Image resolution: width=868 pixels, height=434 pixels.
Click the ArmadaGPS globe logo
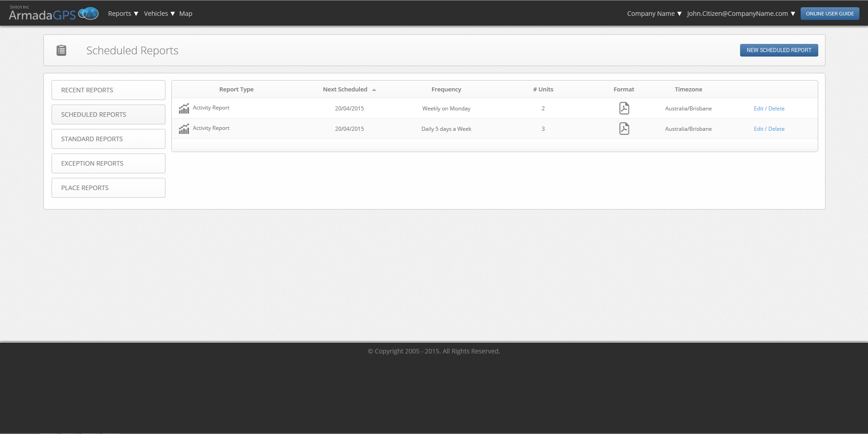pos(88,14)
